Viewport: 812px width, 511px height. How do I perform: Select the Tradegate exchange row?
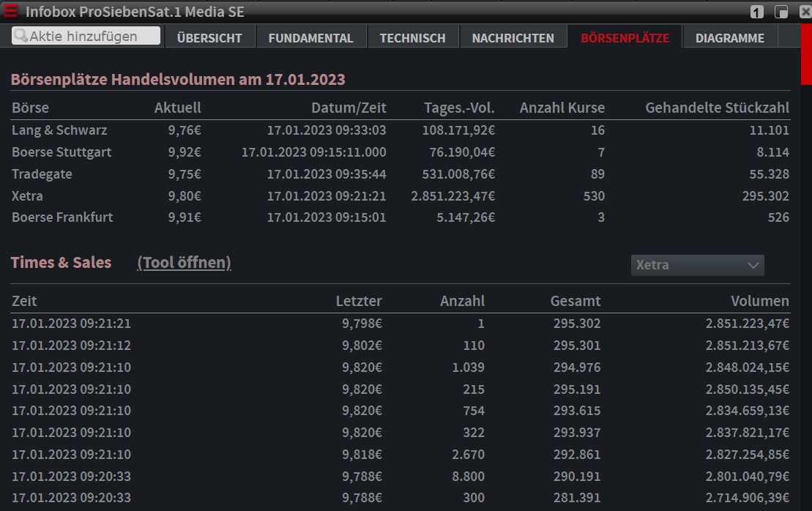point(42,174)
